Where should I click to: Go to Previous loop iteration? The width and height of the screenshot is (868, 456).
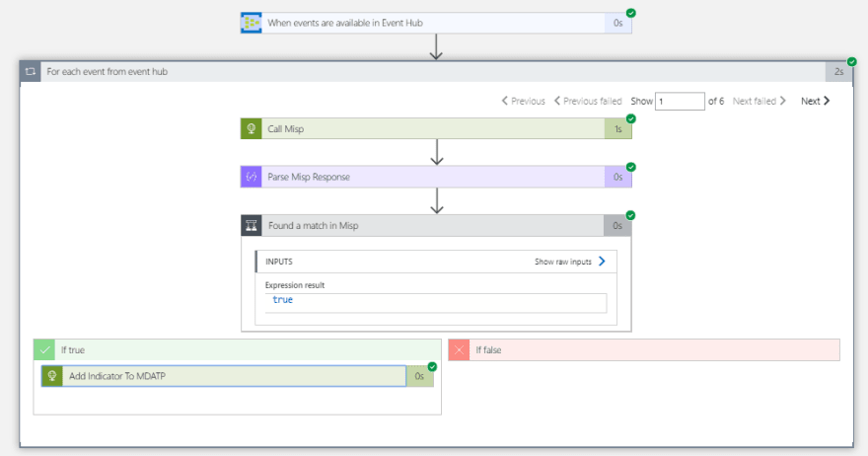[523, 101]
